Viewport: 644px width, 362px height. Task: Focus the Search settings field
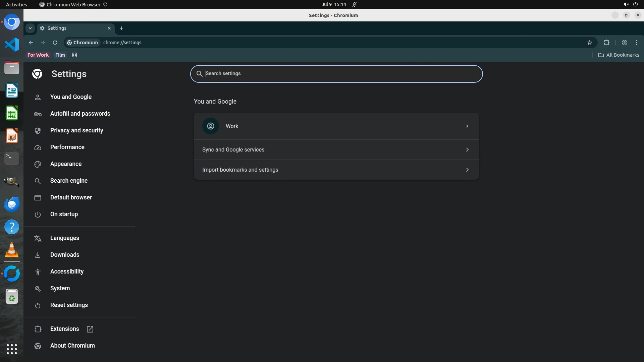click(336, 74)
